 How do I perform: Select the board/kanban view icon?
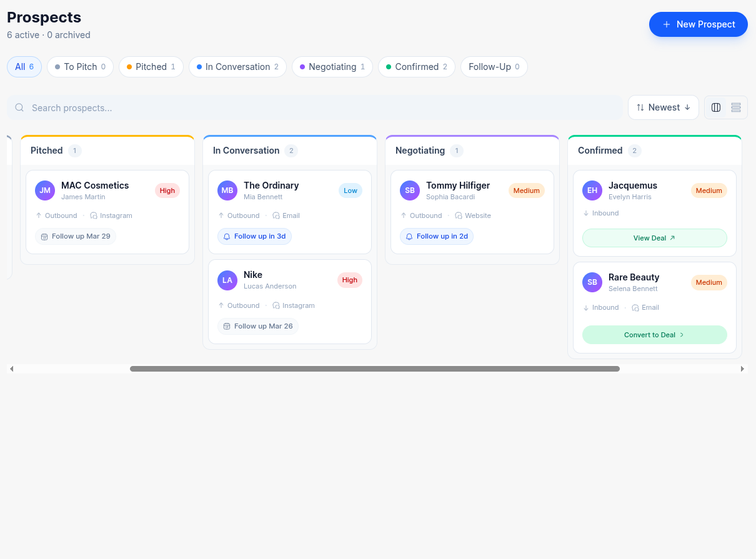715,107
